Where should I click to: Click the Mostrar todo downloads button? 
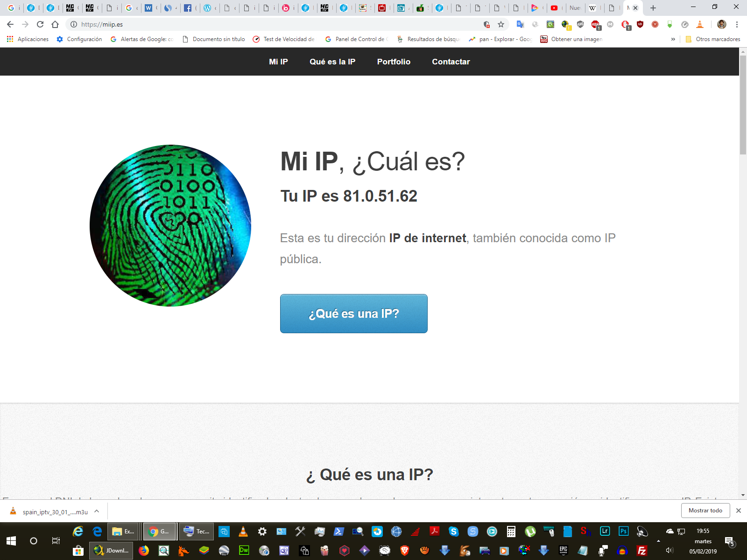pyautogui.click(x=705, y=511)
